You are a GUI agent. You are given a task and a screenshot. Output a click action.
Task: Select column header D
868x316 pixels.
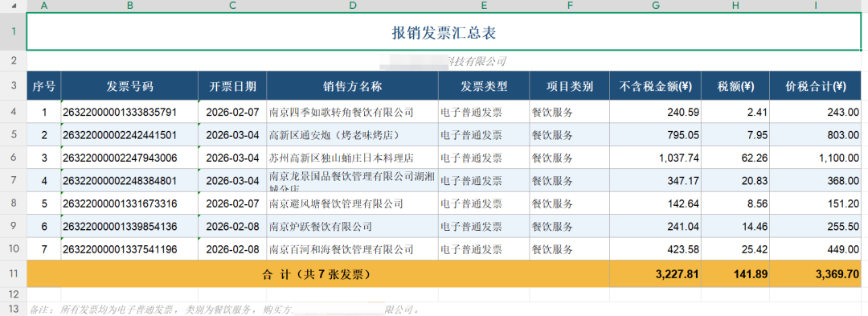(x=353, y=6)
